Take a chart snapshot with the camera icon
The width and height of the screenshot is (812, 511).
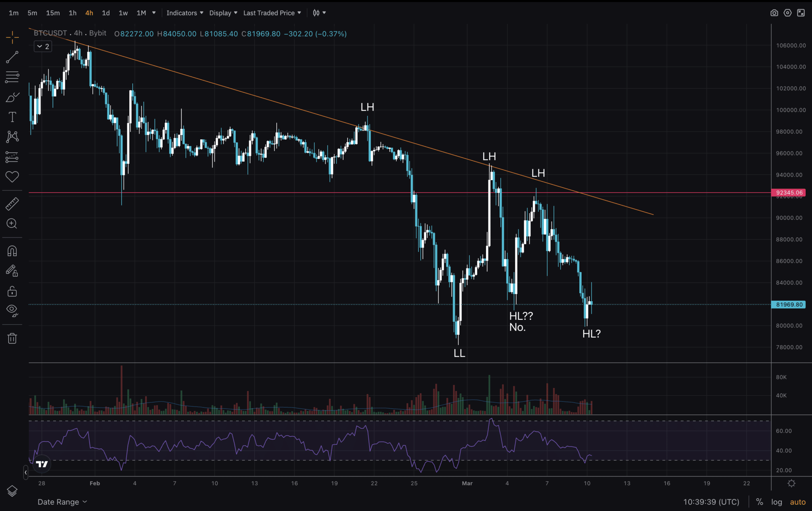(x=774, y=13)
